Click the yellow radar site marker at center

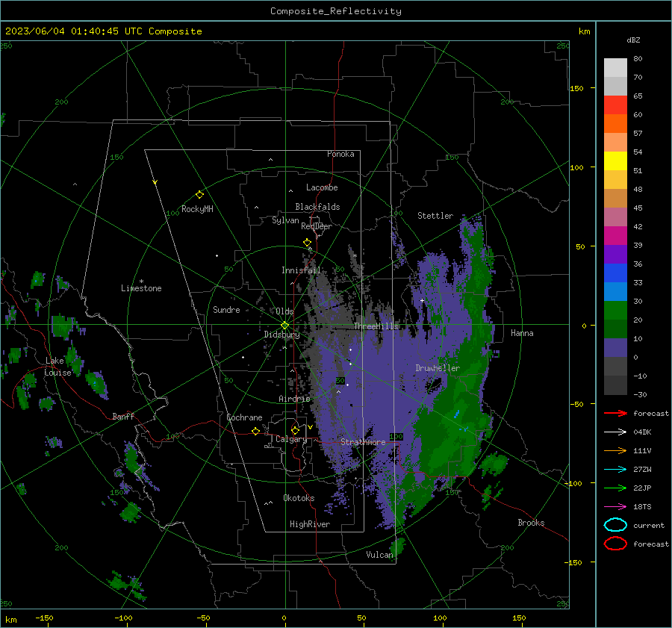click(285, 326)
